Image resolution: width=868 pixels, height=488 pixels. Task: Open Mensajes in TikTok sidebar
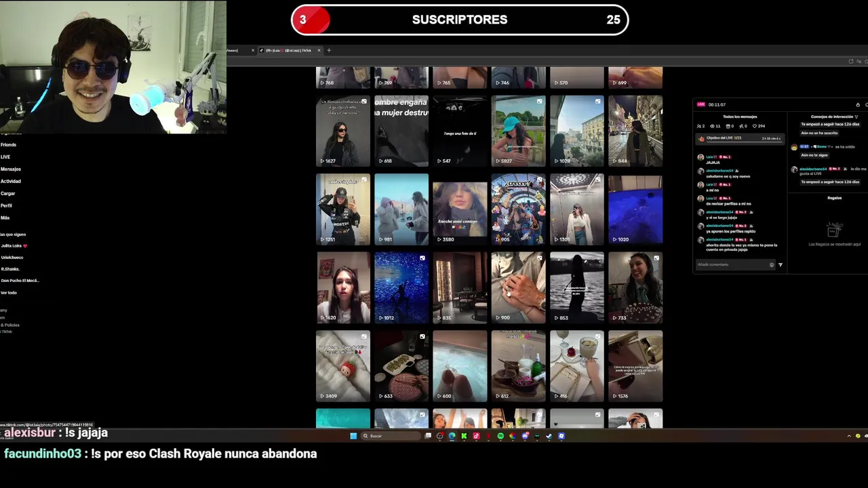10,169
